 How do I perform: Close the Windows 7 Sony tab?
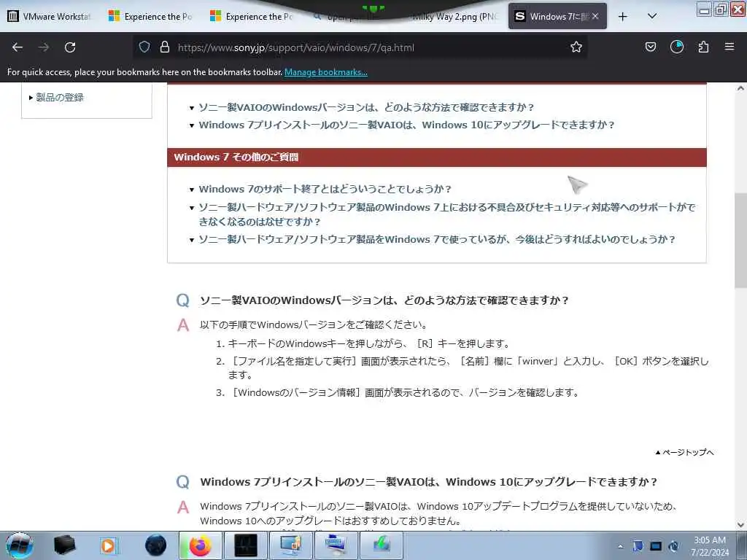click(595, 16)
